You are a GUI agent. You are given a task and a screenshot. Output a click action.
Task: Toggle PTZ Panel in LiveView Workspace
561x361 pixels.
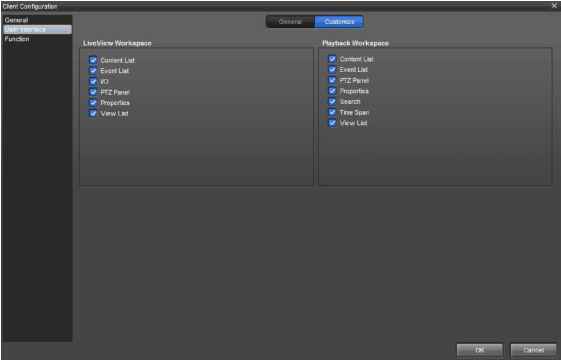(93, 92)
